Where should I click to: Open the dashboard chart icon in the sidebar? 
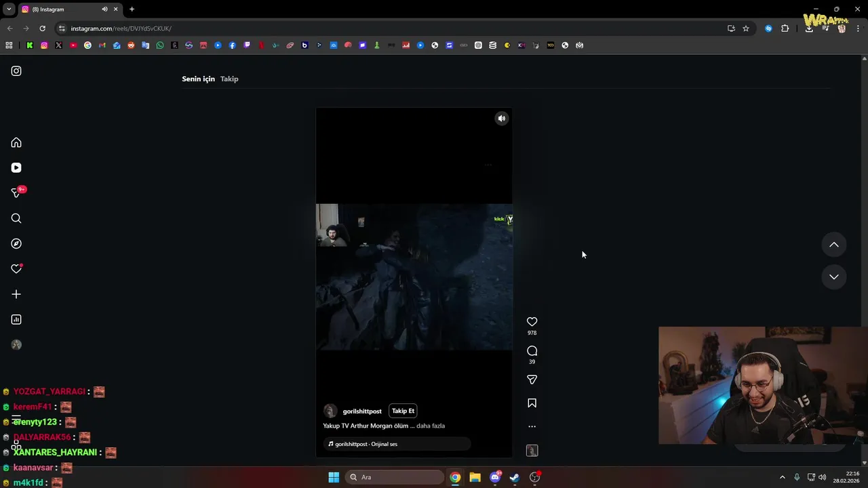pyautogui.click(x=16, y=319)
